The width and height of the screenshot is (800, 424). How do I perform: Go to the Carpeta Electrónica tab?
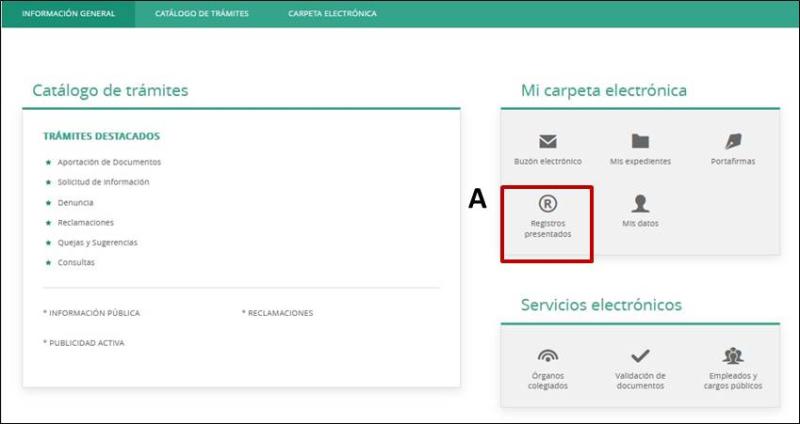pos(332,14)
